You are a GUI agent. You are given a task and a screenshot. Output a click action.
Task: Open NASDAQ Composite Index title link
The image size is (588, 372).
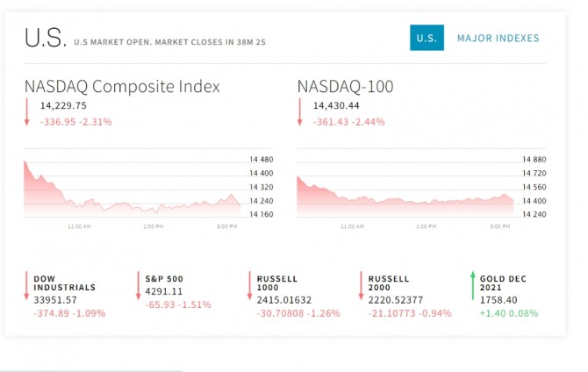(122, 86)
